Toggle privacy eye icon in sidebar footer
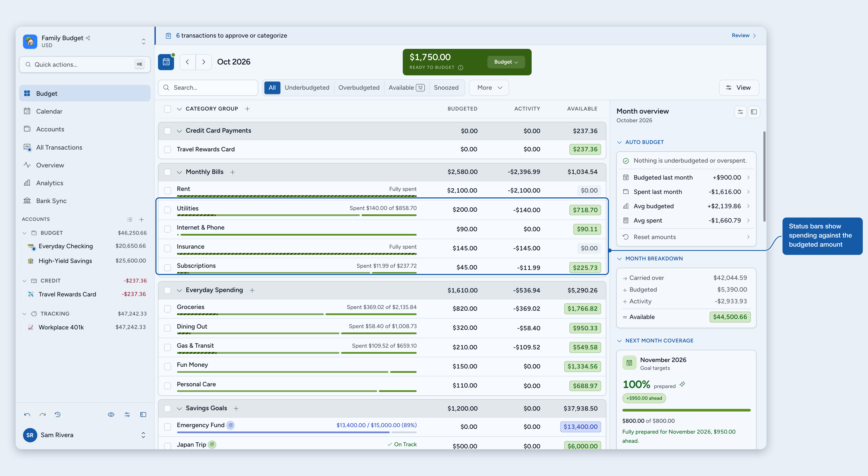Image resolution: width=868 pixels, height=476 pixels. click(x=111, y=415)
